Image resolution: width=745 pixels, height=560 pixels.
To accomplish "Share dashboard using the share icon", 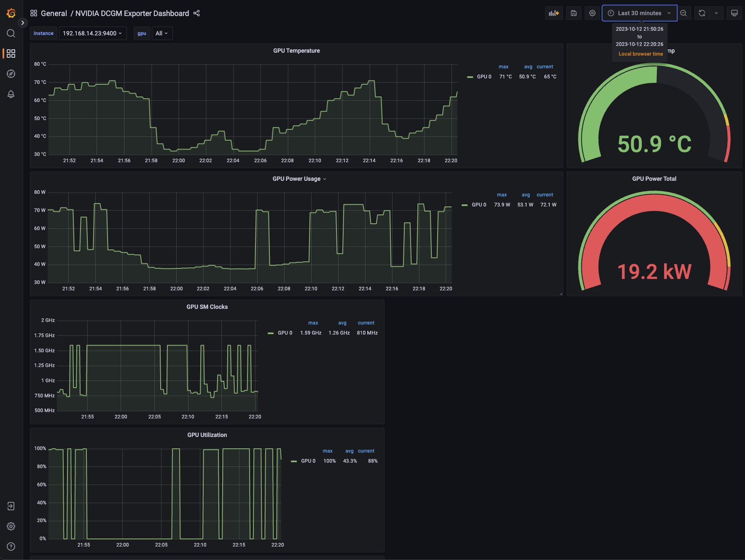I will click(x=196, y=13).
